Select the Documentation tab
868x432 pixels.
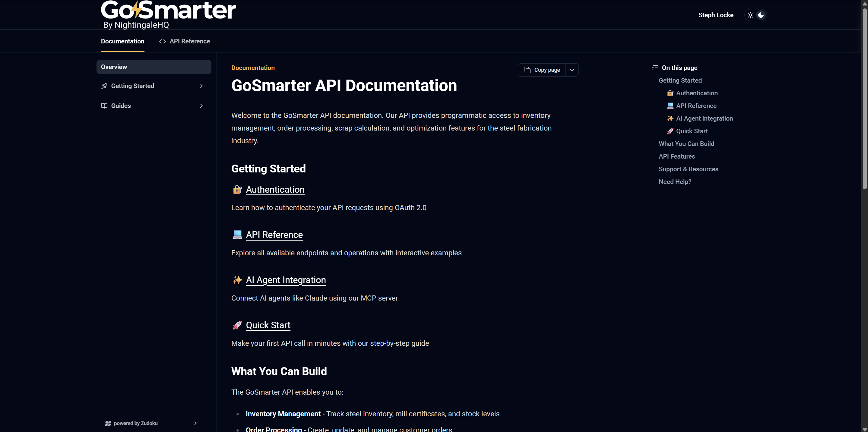[123, 41]
